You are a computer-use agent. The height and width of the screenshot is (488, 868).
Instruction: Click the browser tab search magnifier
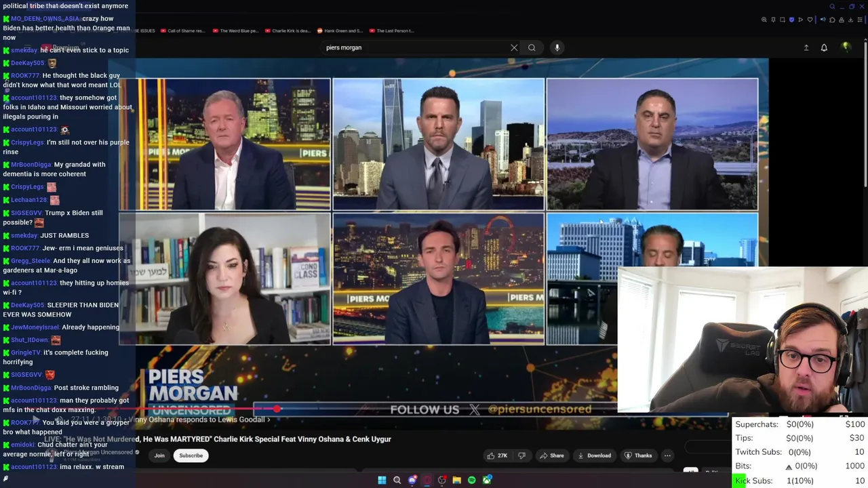click(x=832, y=6)
